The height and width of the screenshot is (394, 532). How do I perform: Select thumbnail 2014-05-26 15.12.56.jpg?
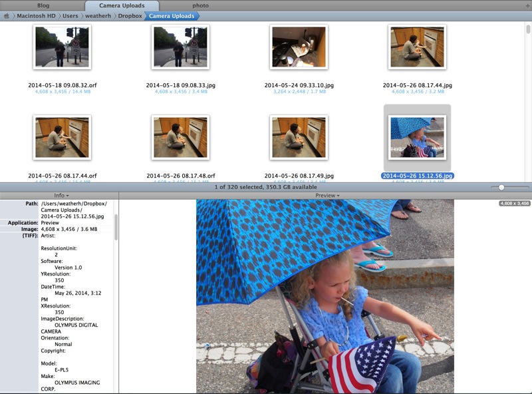[x=418, y=138]
